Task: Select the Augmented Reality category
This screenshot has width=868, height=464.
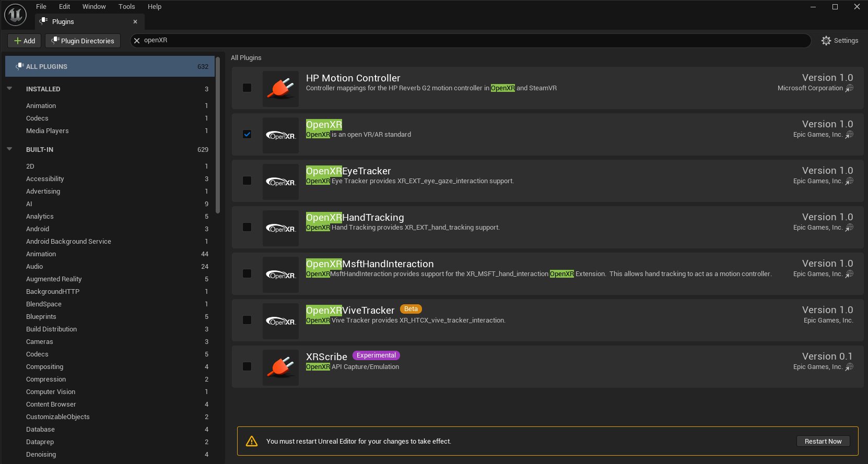Action: [x=54, y=279]
